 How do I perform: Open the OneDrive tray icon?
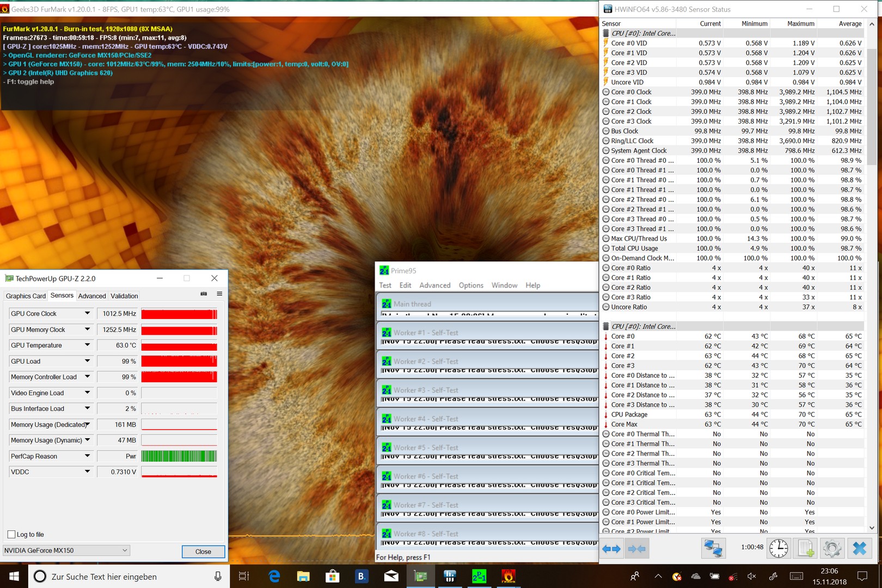point(696,576)
